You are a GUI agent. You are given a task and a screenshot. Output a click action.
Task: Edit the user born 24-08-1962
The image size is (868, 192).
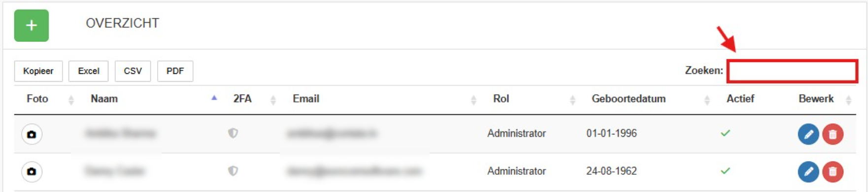(808, 171)
